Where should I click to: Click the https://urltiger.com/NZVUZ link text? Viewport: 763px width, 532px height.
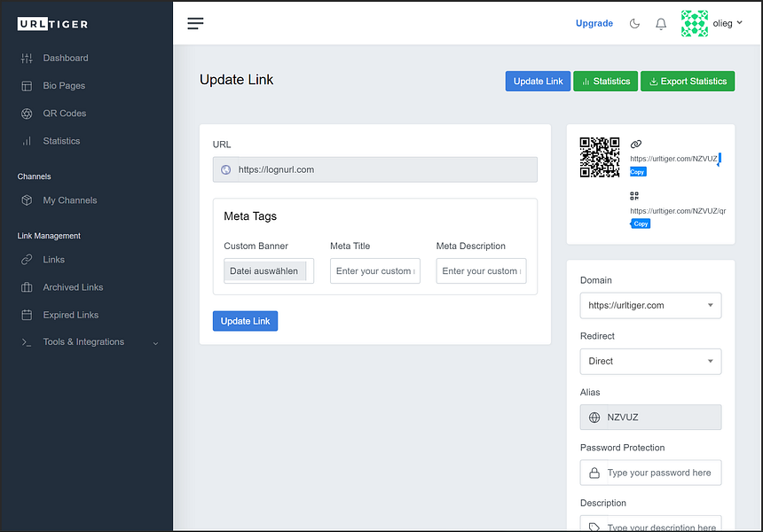pyautogui.click(x=673, y=159)
